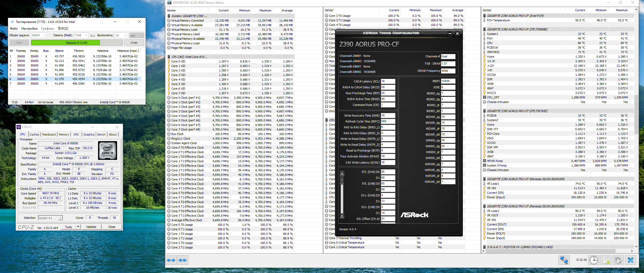Open the SPD tab in CPU-Z
The width and height of the screenshot is (644, 273).
pyautogui.click(x=76, y=134)
